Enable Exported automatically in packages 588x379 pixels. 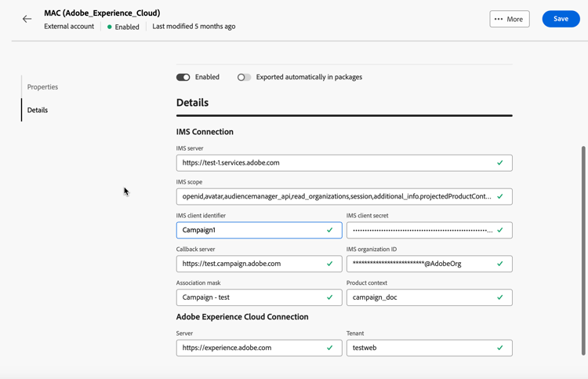tap(245, 77)
